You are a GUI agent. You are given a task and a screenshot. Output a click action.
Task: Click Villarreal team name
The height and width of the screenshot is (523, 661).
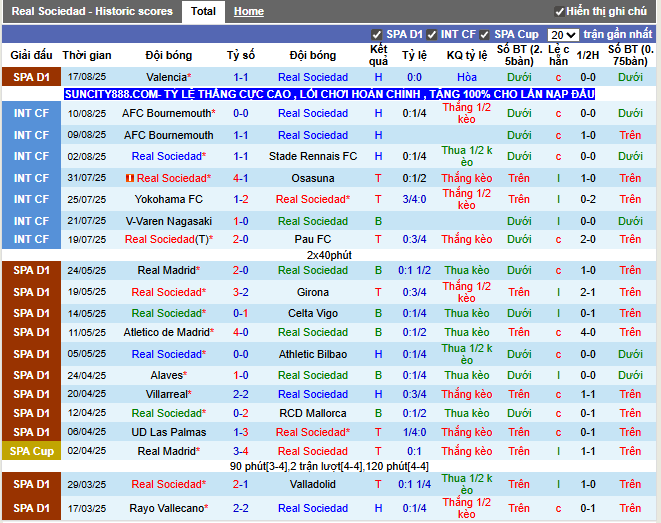(169, 394)
